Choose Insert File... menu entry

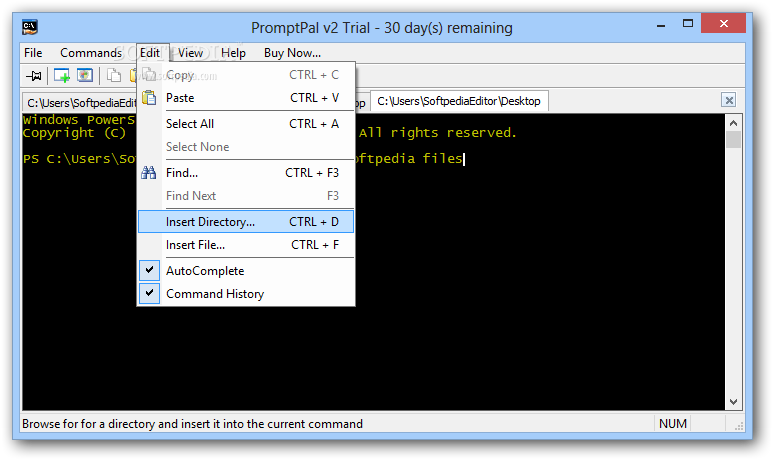(246, 245)
